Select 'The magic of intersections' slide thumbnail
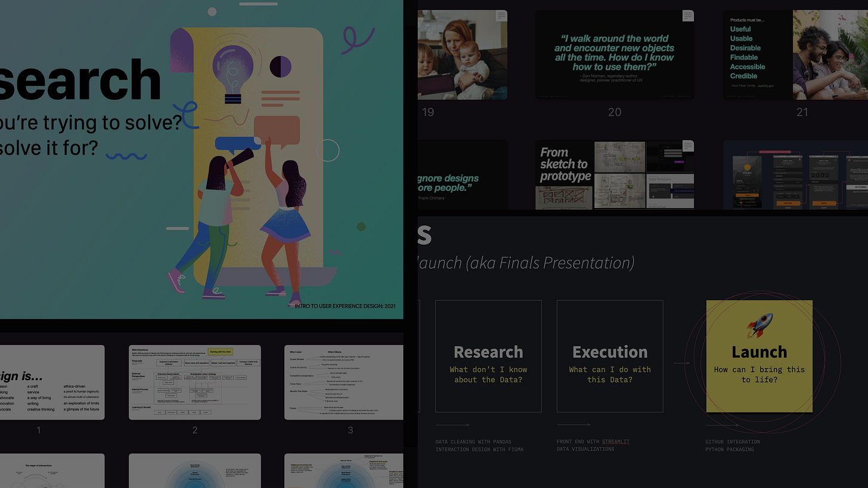868x488 pixels. pos(52,471)
